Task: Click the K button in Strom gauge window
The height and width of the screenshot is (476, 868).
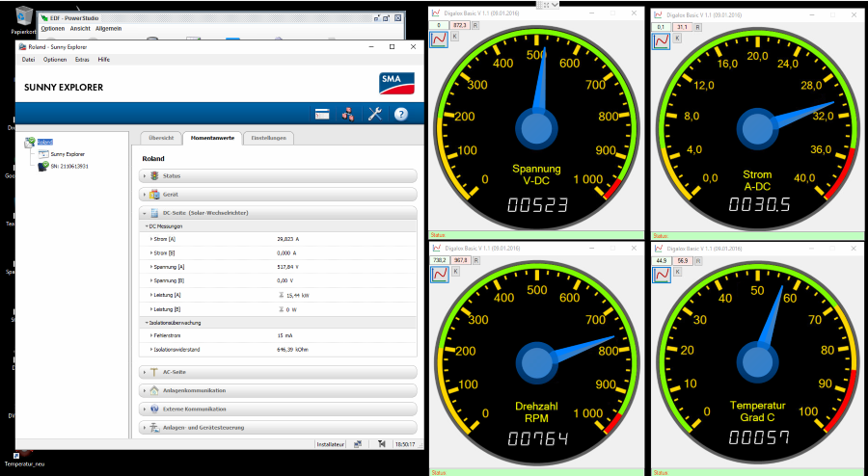Action: point(677,39)
